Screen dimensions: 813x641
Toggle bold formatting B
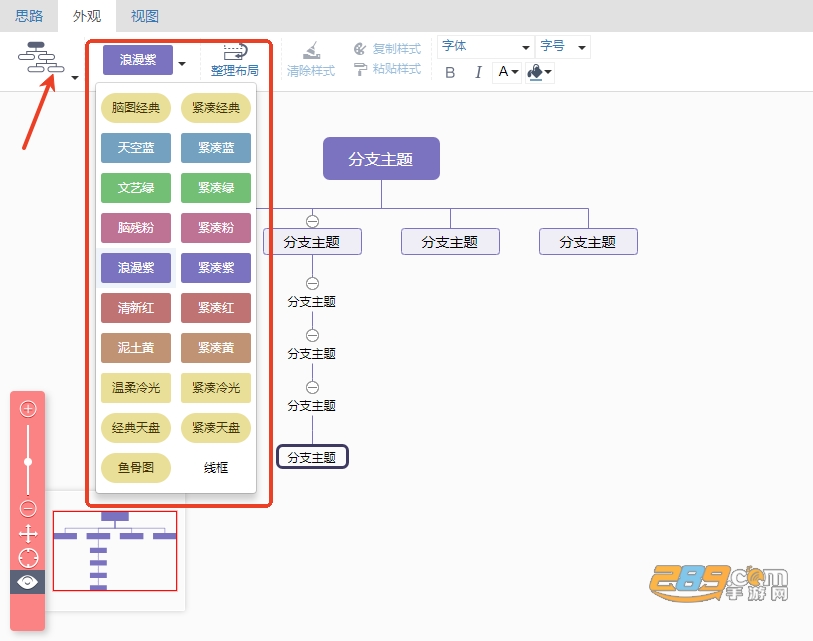click(450, 72)
